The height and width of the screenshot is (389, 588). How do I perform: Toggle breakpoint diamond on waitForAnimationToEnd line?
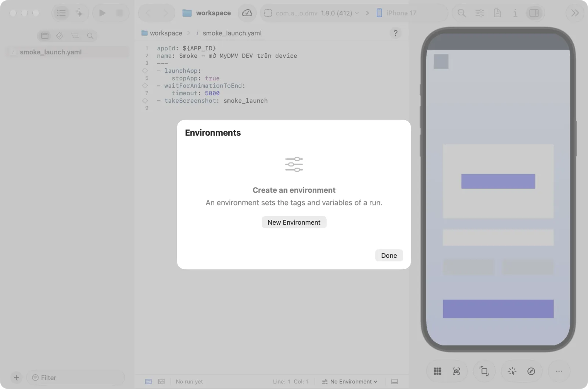[x=145, y=86]
